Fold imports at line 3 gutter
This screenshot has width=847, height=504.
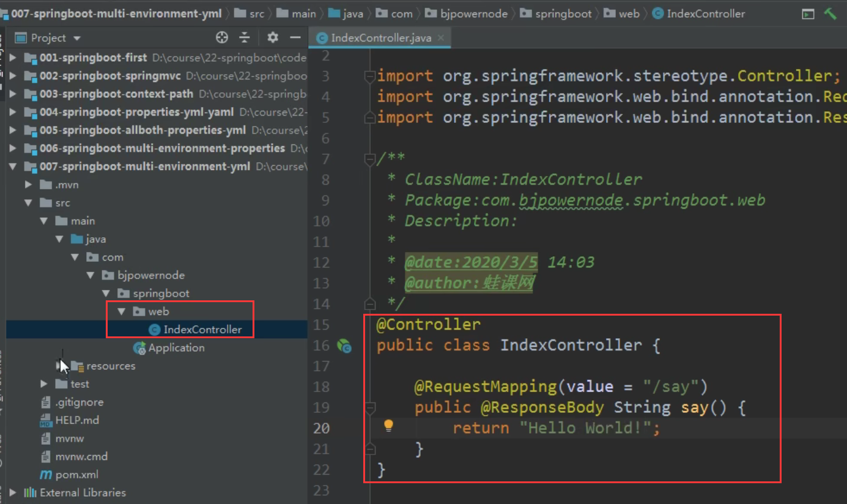point(369,76)
